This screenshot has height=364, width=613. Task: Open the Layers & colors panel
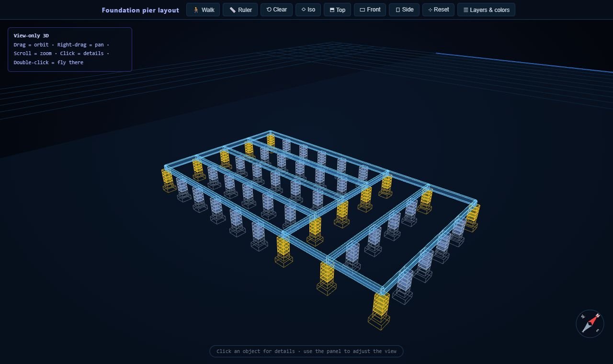point(486,10)
